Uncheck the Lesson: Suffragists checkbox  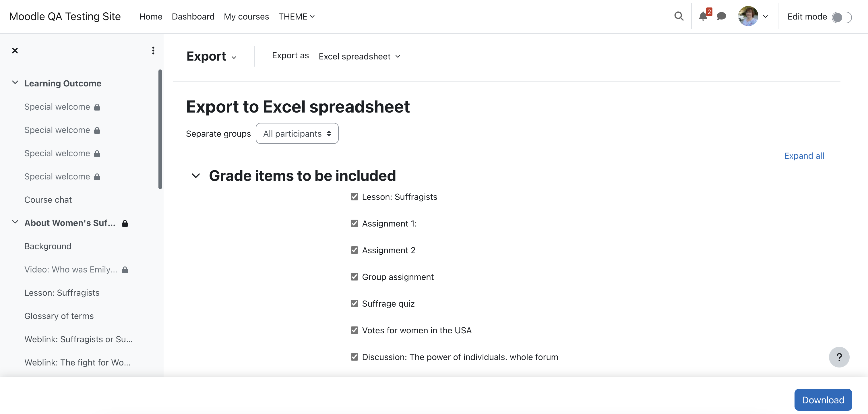click(x=354, y=197)
